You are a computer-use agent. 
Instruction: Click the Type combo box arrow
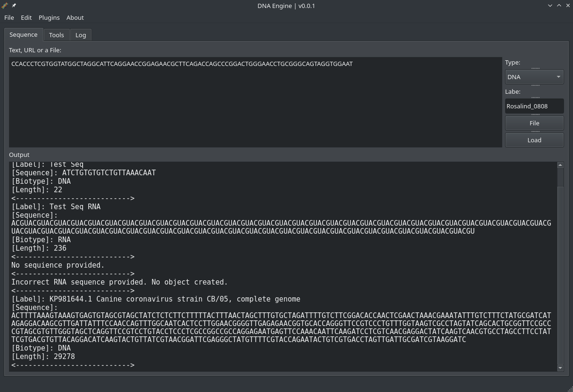[558, 77]
